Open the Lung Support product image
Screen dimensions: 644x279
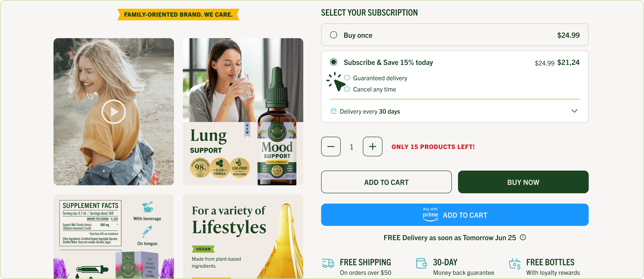(243, 112)
